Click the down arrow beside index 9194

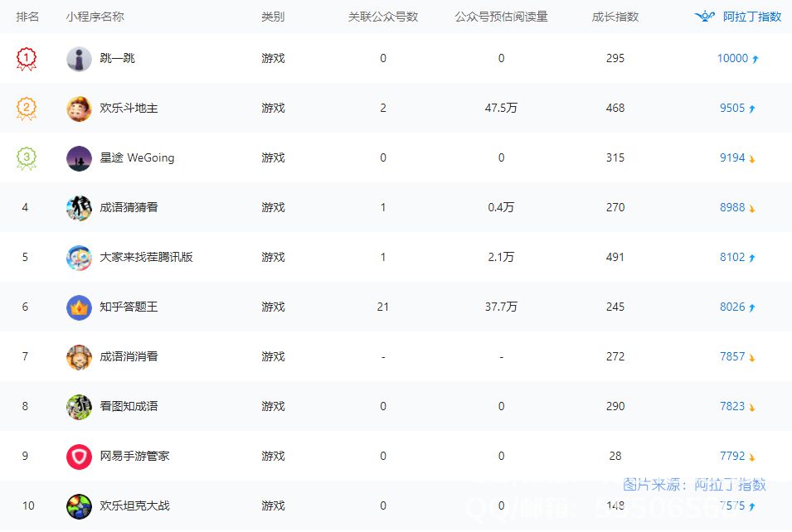[752, 158]
